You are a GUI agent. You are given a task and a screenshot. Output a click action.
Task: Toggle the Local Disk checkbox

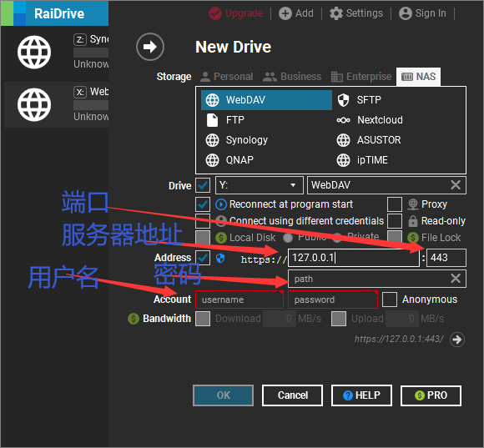[203, 238]
